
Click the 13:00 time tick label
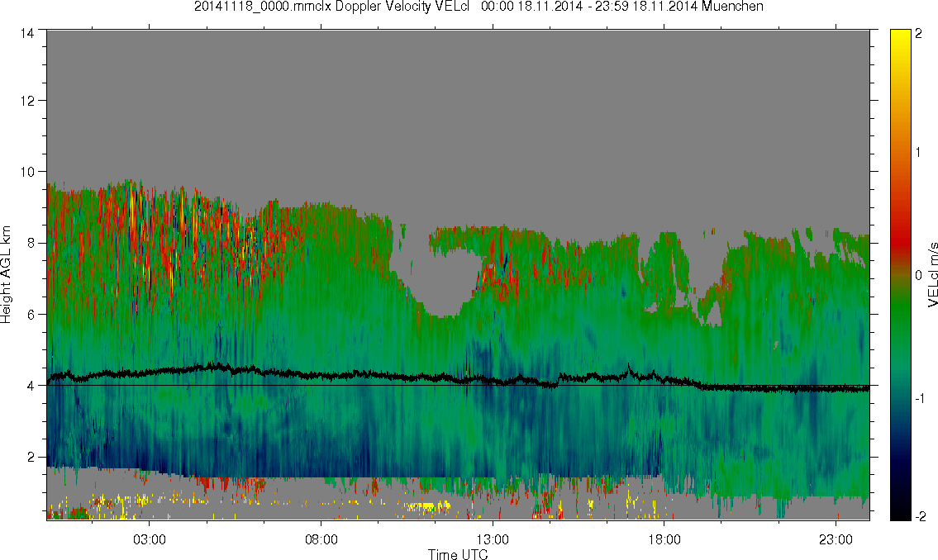[493, 539]
